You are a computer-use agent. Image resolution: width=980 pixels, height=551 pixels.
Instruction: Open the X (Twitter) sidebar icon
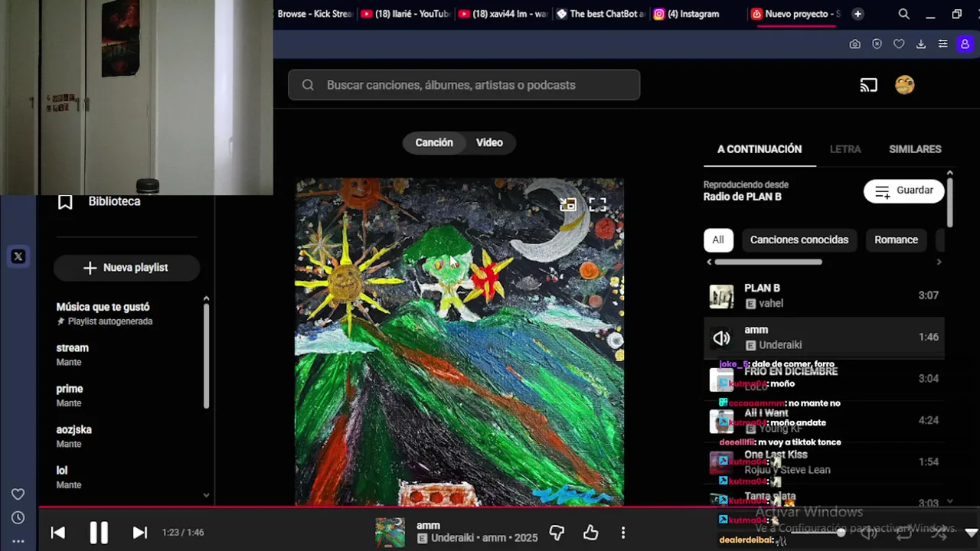click(18, 257)
